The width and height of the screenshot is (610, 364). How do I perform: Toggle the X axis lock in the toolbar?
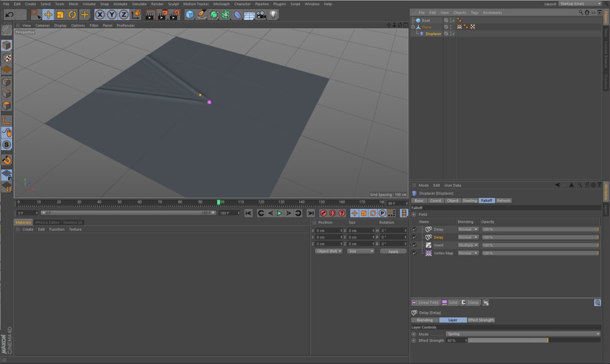coord(99,14)
